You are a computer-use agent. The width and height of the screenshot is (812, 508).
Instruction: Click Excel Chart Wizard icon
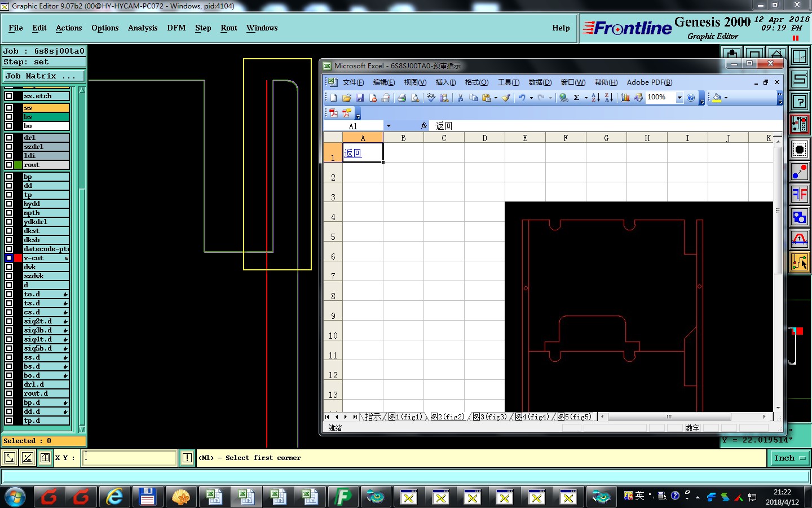pos(625,98)
